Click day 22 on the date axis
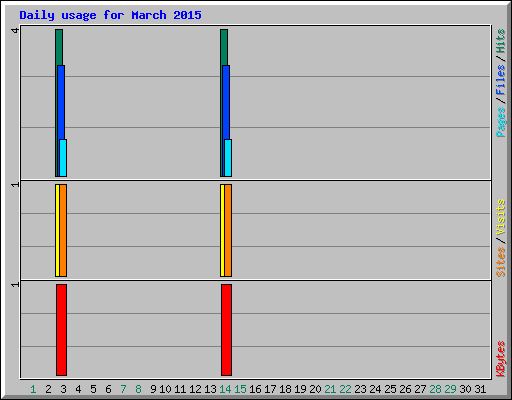Screen dimensions: 512x400 345,389
